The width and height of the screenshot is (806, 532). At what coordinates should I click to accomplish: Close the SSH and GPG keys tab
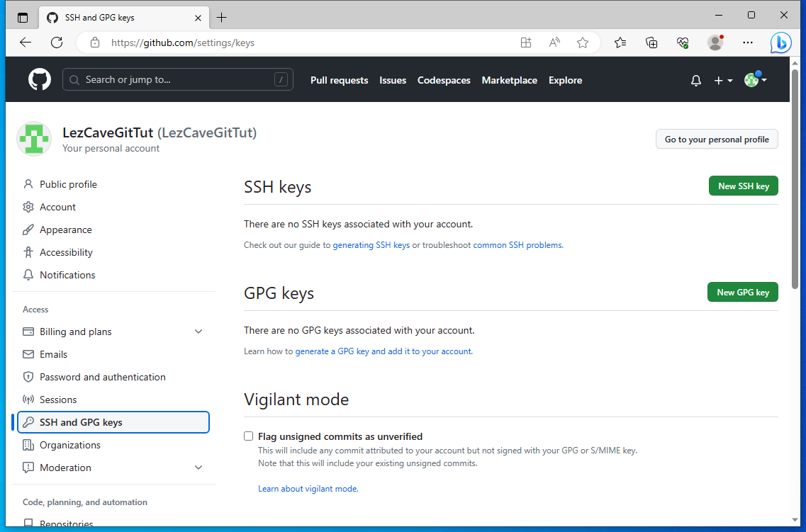[x=198, y=18]
